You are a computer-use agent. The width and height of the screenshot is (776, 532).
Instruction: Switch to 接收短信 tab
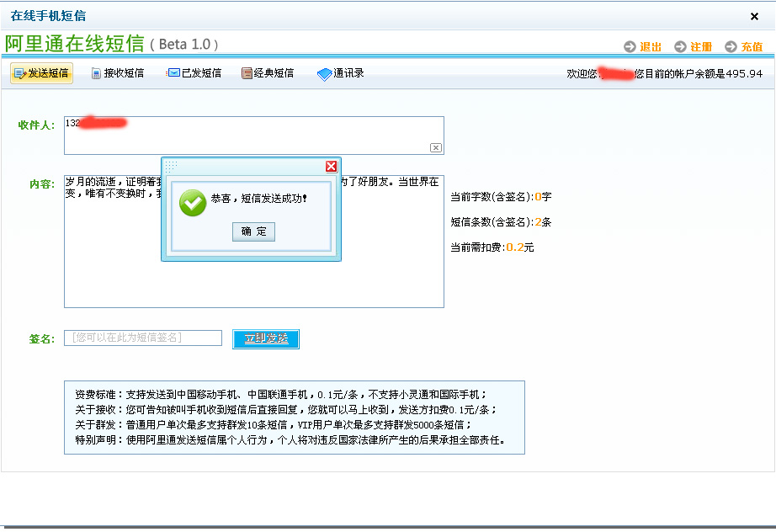click(118, 73)
